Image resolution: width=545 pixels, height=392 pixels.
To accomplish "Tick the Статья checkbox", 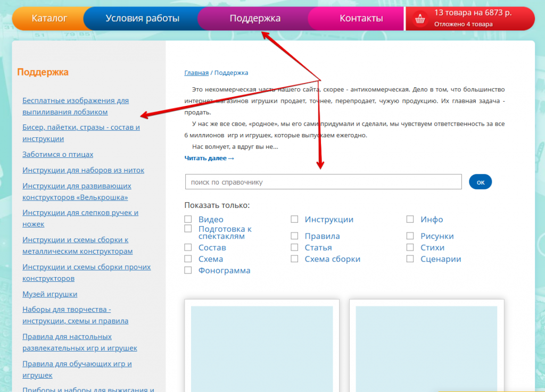I will pos(294,247).
